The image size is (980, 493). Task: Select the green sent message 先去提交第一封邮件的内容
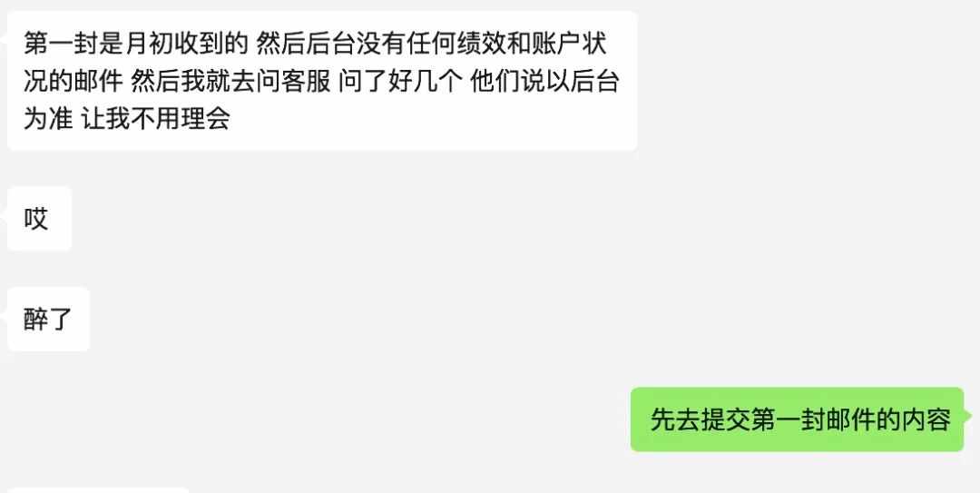[x=797, y=419]
